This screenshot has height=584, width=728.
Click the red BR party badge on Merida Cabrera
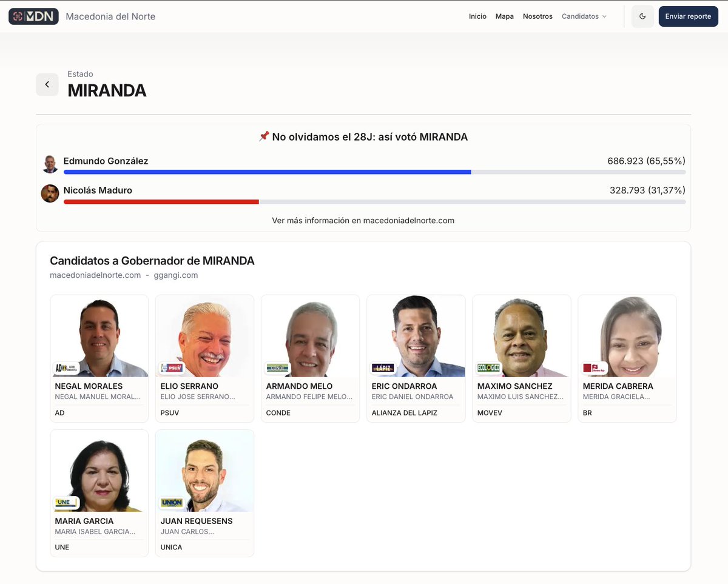click(594, 368)
